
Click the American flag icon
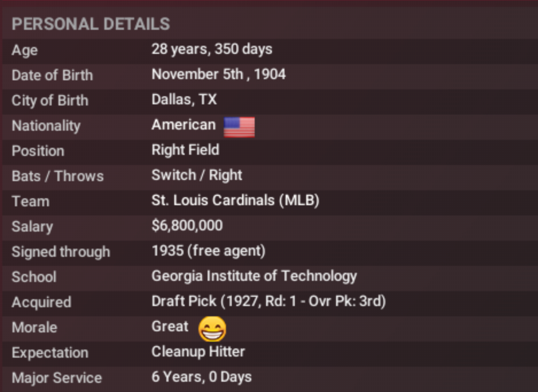pyautogui.click(x=239, y=126)
